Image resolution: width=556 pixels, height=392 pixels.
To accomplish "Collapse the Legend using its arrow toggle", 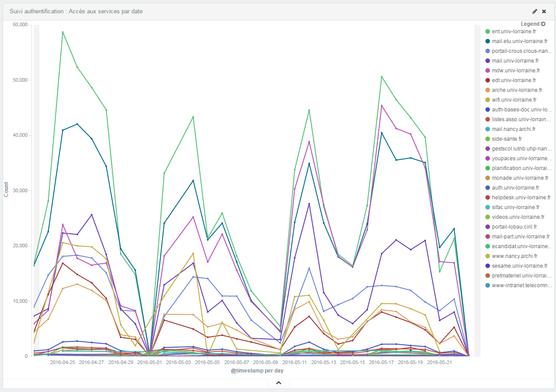I will pyautogui.click(x=543, y=24).
